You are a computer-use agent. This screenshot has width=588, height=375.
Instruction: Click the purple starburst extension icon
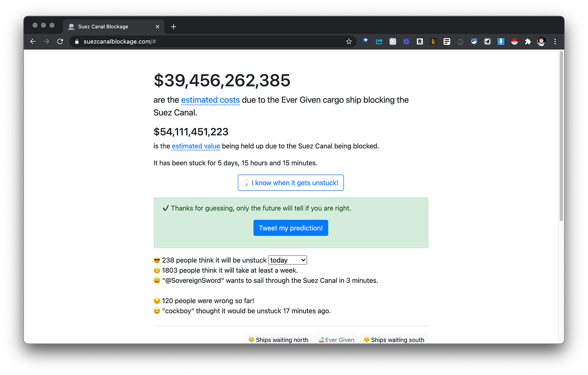[406, 42]
